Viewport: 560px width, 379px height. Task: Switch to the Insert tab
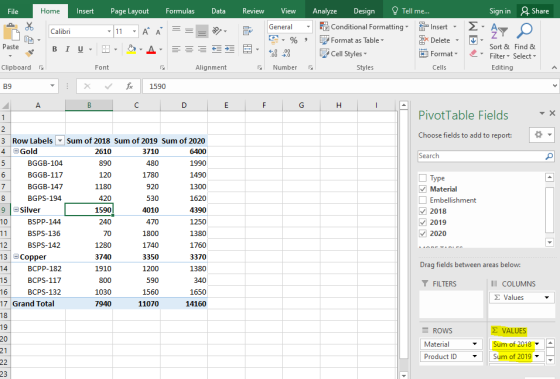pos(85,11)
